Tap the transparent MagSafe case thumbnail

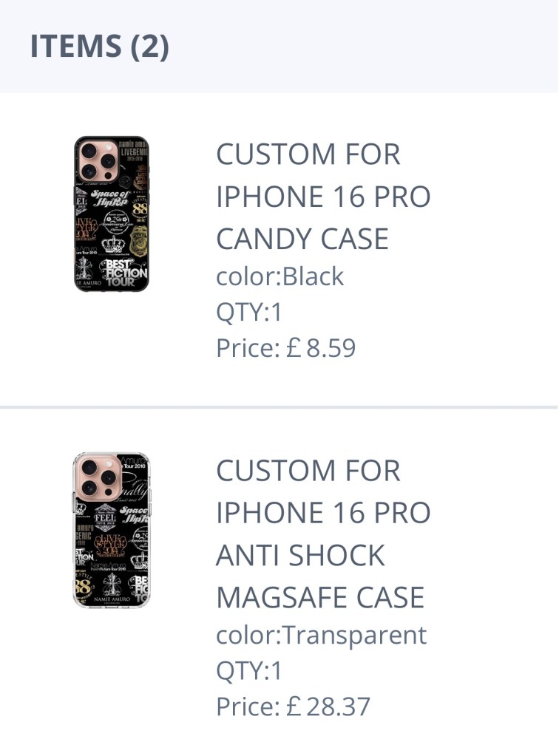pos(111,530)
